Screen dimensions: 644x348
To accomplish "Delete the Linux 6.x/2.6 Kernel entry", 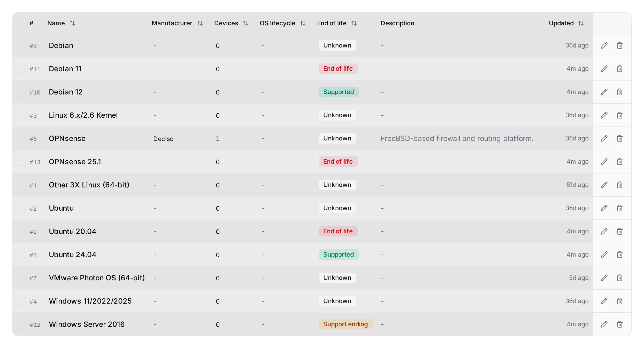I will 620,115.
